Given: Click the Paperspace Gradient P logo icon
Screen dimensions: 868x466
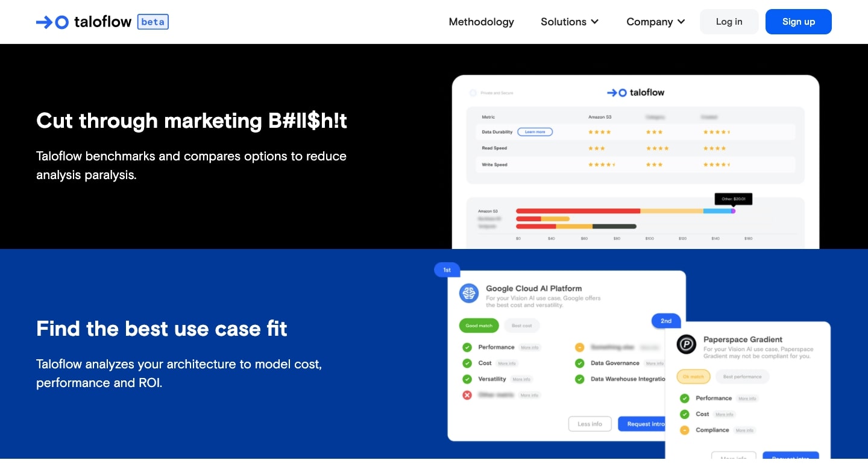Looking at the screenshot, I should click(687, 344).
